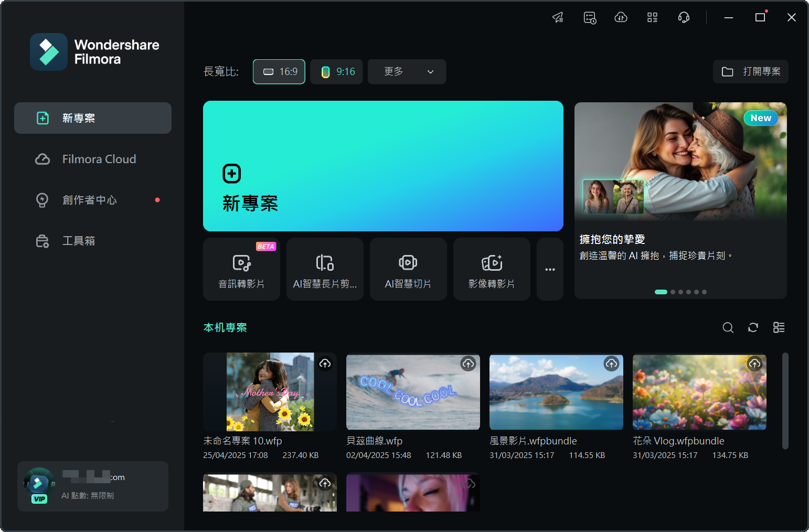
Task: Open customer support headset icon
Action: [683, 18]
